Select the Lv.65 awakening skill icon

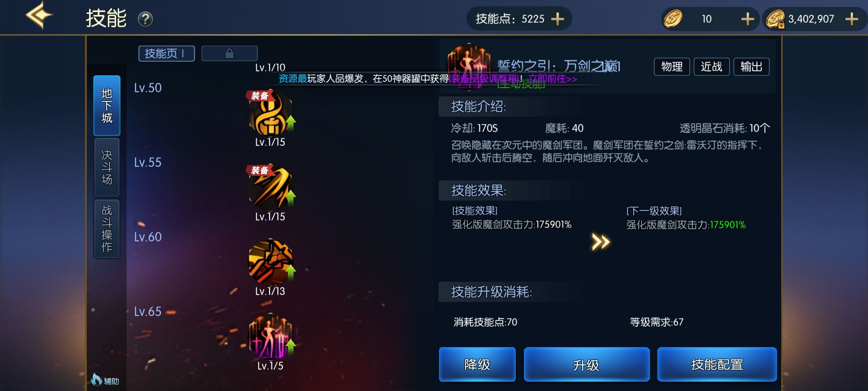click(271, 337)
